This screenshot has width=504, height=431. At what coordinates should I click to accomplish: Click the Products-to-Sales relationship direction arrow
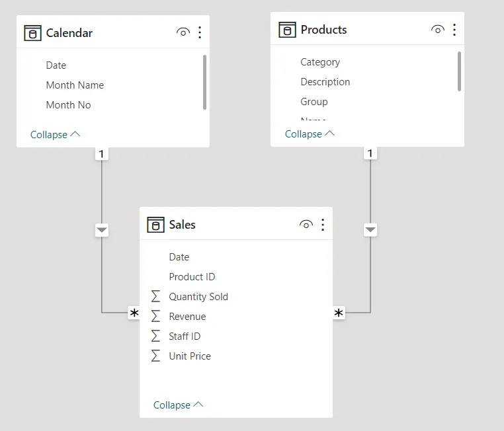tap(370, 230)
